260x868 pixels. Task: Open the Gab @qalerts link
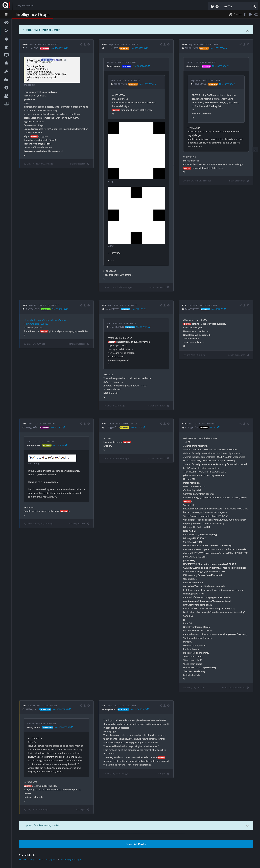pyautogui.click(x=51, y=859)
